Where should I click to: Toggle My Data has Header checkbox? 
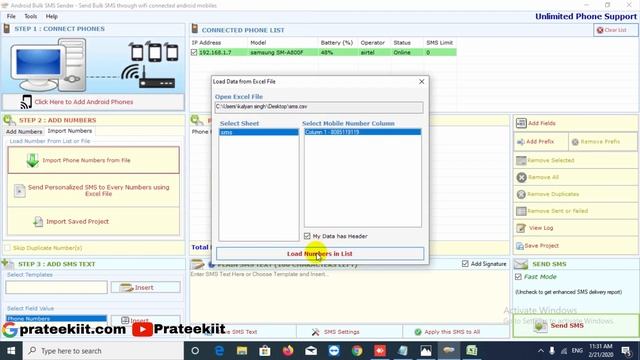click(x=307, y=236)
